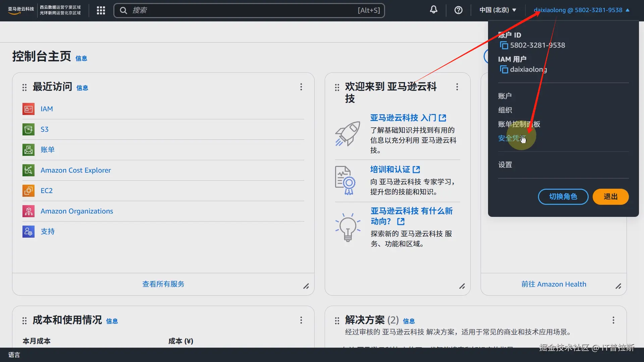
Task: Open the 欢迎来到 亚马逊云科技 widget options menu
Action: pyautogui.click(x=457, y=87)
